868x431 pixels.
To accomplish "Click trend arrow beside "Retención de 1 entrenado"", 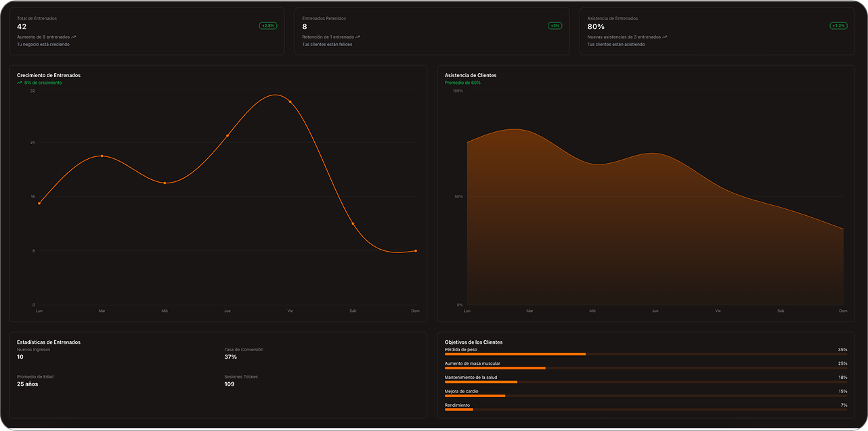I will [357, 37].
